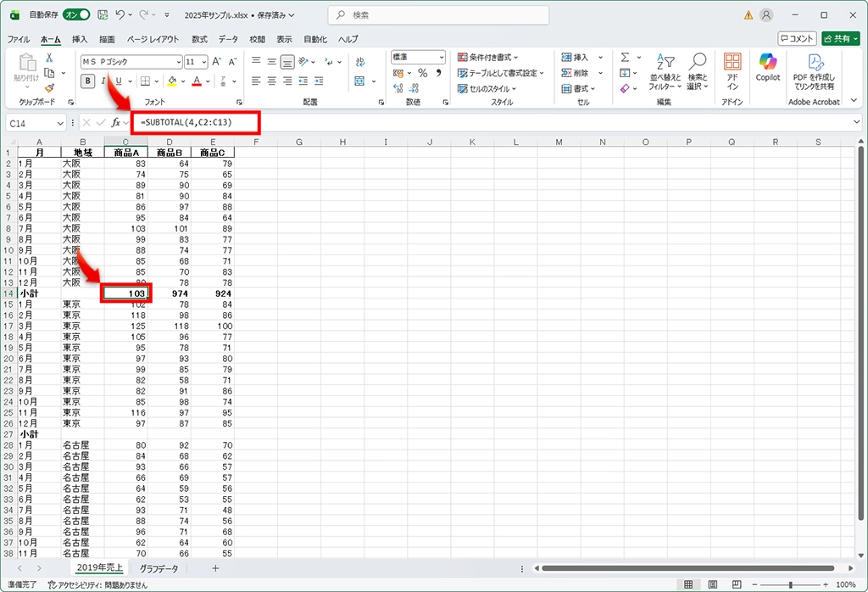Toggle italic formatting button

103,81
